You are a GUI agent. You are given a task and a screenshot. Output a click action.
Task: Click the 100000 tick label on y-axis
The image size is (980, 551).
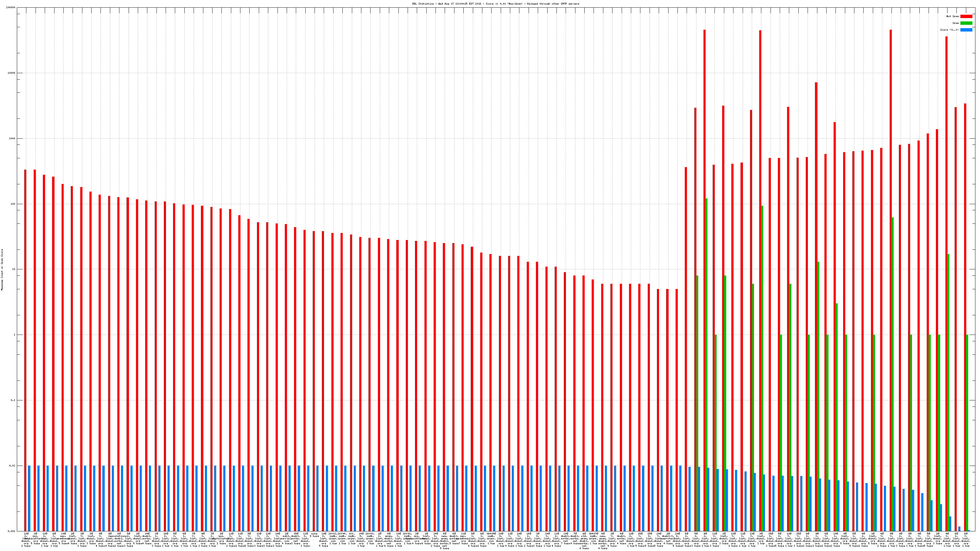click(11, 8)
